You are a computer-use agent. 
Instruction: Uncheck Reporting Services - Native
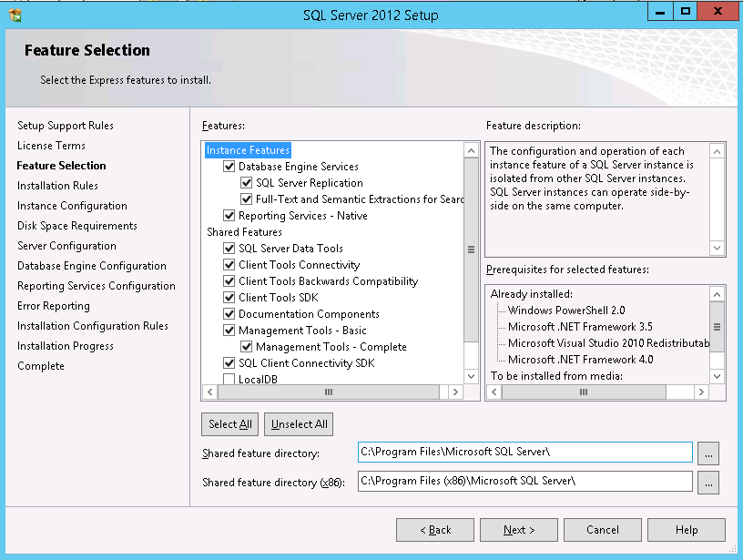pyautogui.click(x=229, y=216)
